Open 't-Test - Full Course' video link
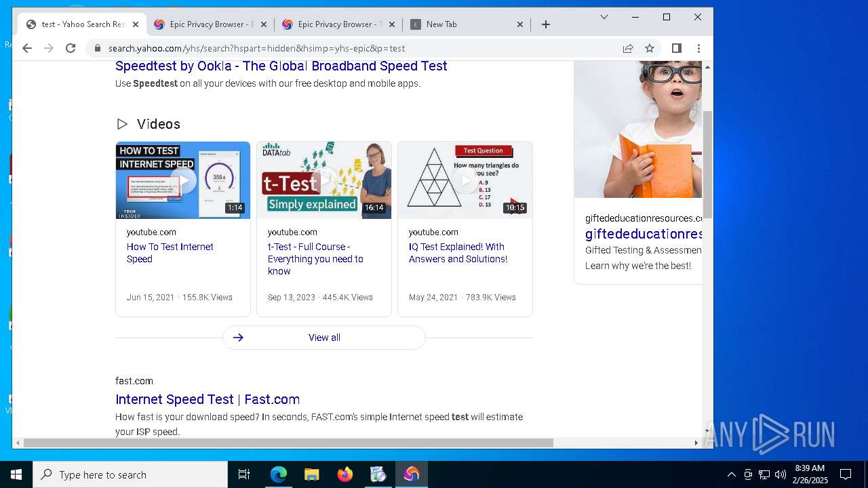This screenshot has width=868, height=488. [315, 259]
